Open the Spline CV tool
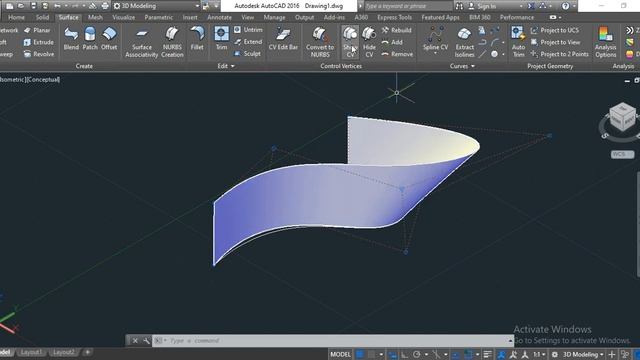Image resolution: width=640 pixels, height=360 pixels. click(x=436, y=41)
